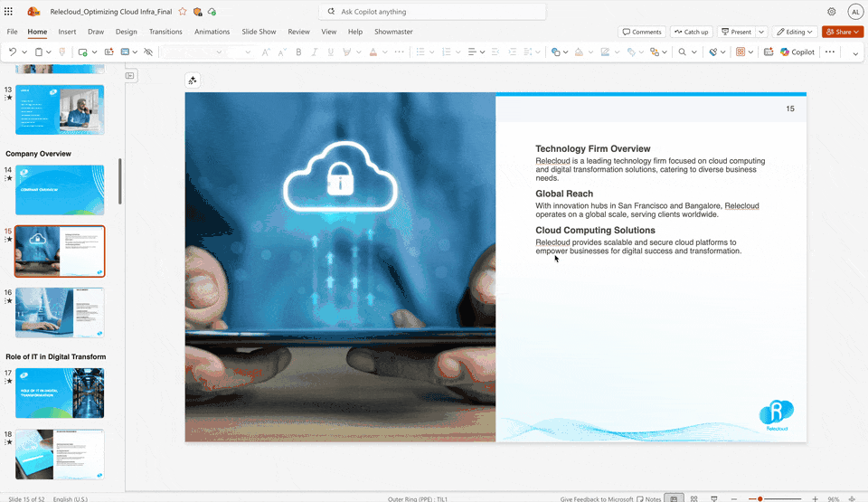Expand the Present button dropdown arrow

(x=761, y=32)
